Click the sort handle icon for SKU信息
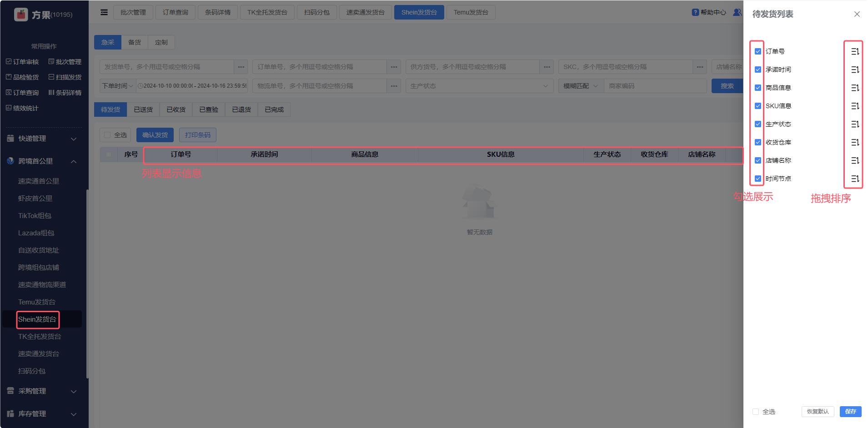This screenshot has width=868, height=428. click(855, 106)
